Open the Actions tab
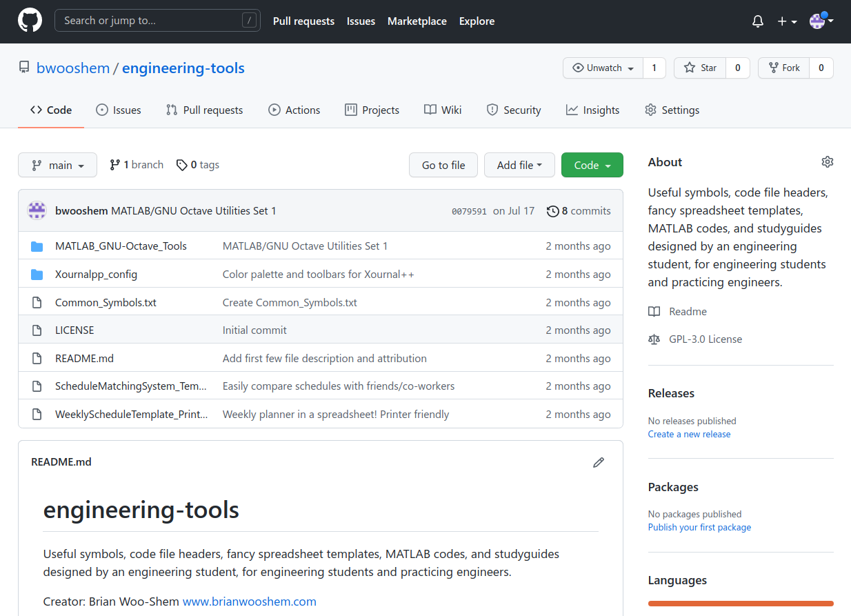 [x=294, y=110]
